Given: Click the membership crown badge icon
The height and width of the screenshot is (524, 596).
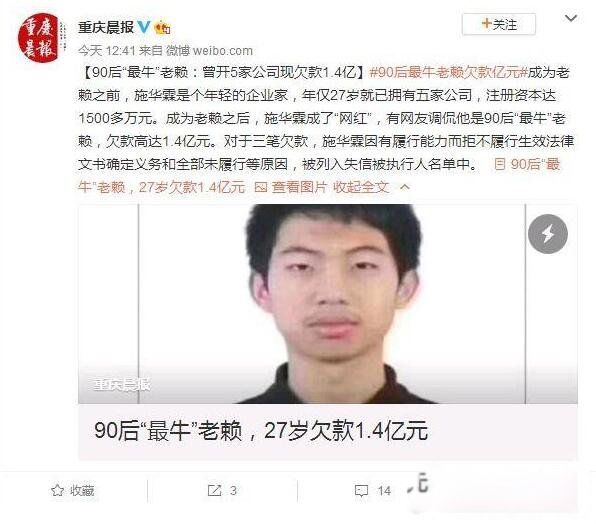Looking at the screenshot, I should [162, 27].
